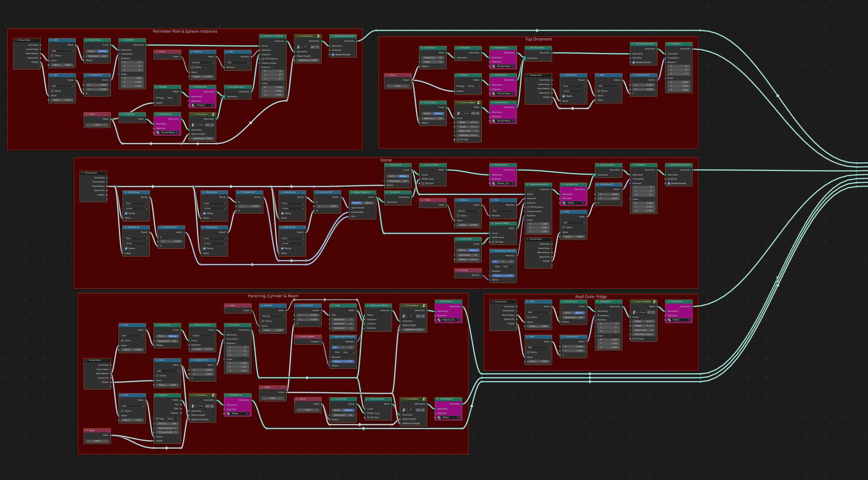Enable Pick Instance in Perimeter frame's Instance on Points

[x=263, y=59]
